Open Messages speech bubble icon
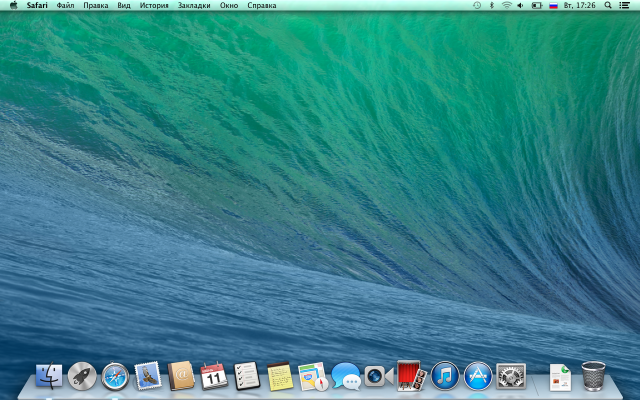 tap(346, 376)
